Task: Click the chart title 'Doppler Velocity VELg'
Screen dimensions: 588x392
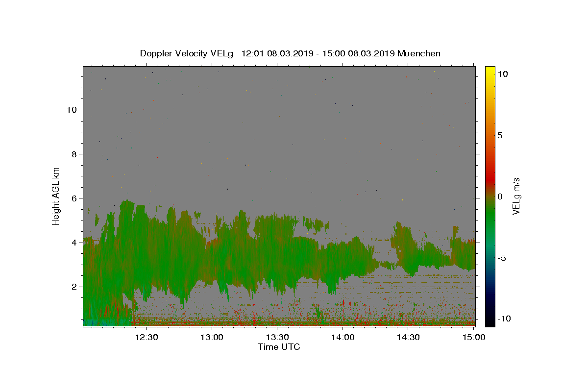Action: point(188,53)
